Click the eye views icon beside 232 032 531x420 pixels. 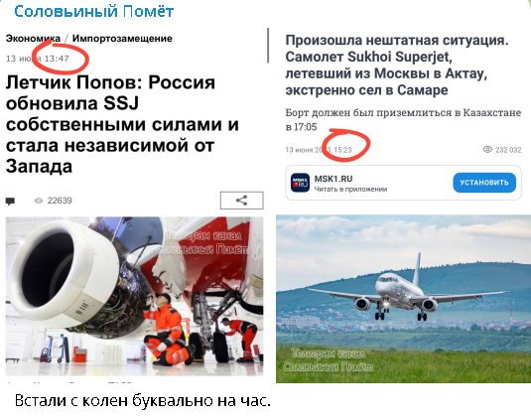[487, 149]
